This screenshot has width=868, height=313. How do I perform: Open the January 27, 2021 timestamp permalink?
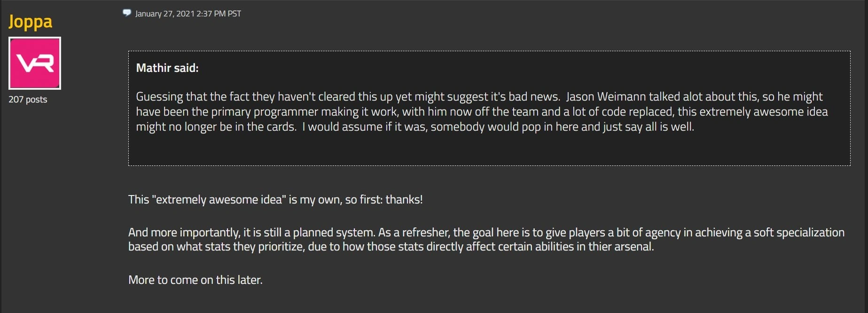coord(188,14)
